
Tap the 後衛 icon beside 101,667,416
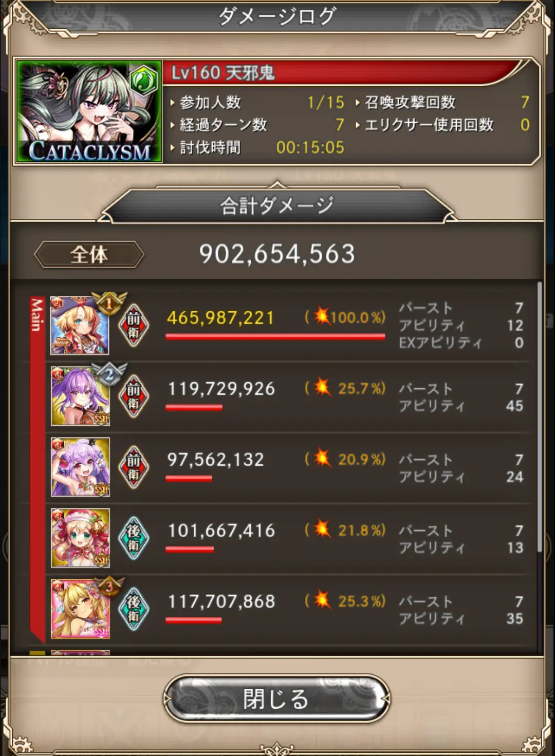tap(134, 538)
